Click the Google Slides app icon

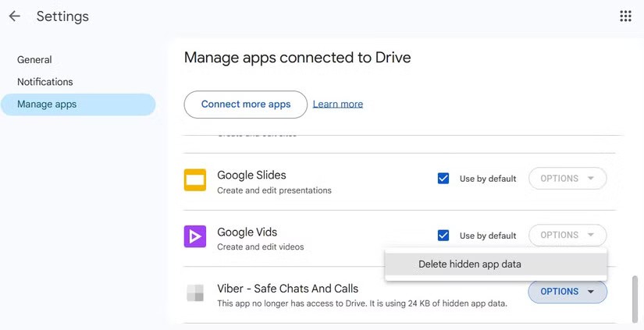195,179
